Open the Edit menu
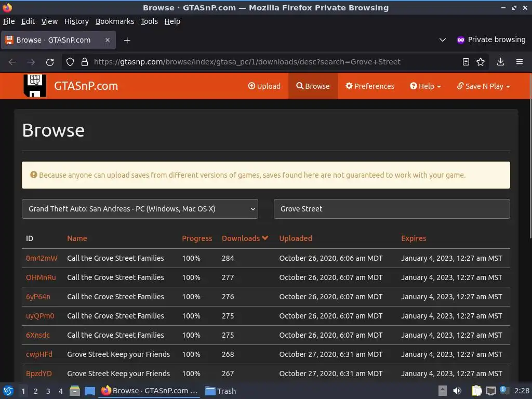Screen dimensions: 532x399 pos(28,21)
